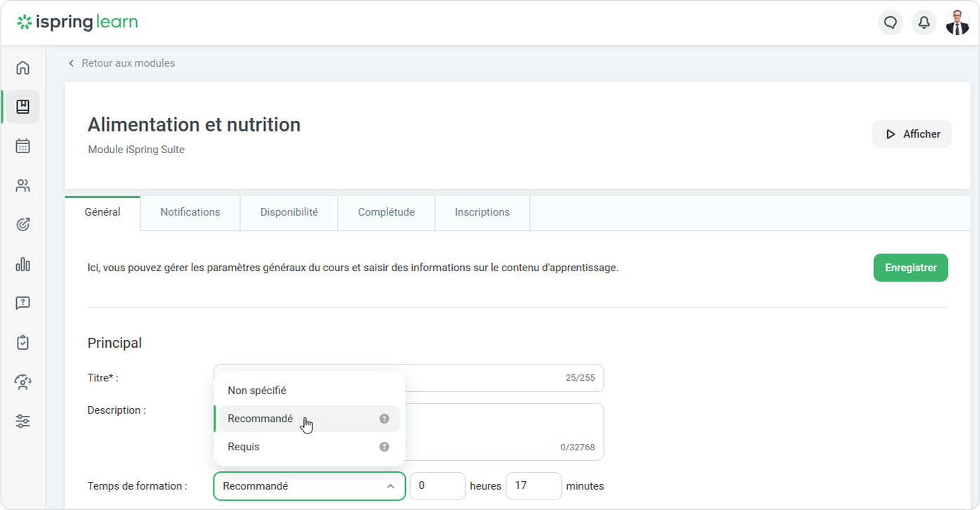Choose the Requis option
Screen dimensions: 980x510
[x=244, y=447]
